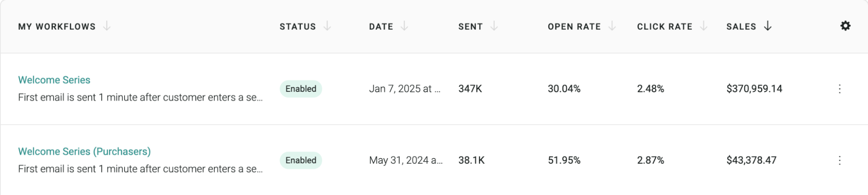This screenshot has width=868, height=195.
Task: Open table settings gear icon
Action: click(845, 26)
